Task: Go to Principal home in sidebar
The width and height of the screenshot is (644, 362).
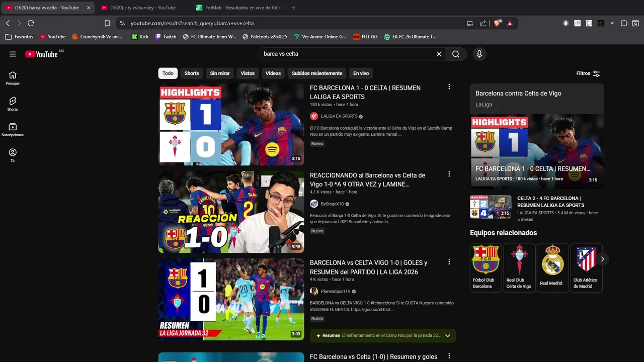Action: (x=13, y=78)
